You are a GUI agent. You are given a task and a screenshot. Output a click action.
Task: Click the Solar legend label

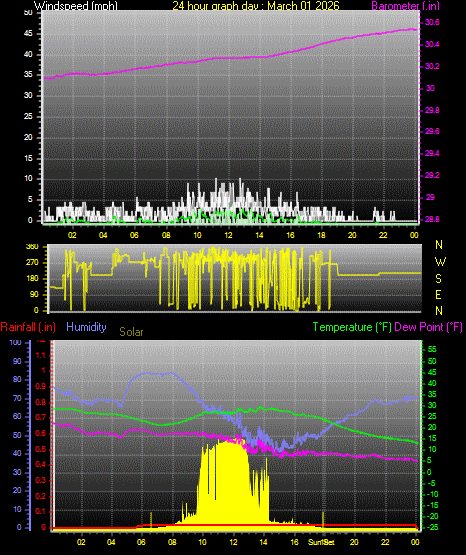pyautogui.click(x=131, y=332)
